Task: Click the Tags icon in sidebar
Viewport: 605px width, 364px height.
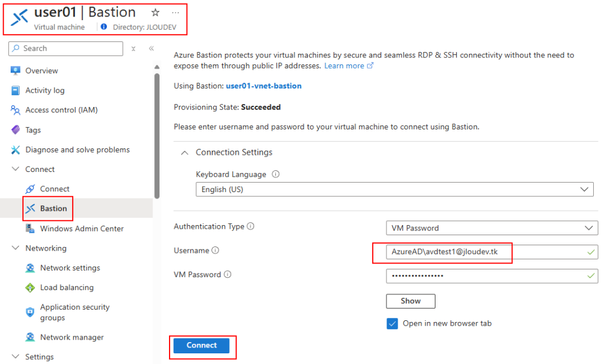Action: (x=15, y=129)
